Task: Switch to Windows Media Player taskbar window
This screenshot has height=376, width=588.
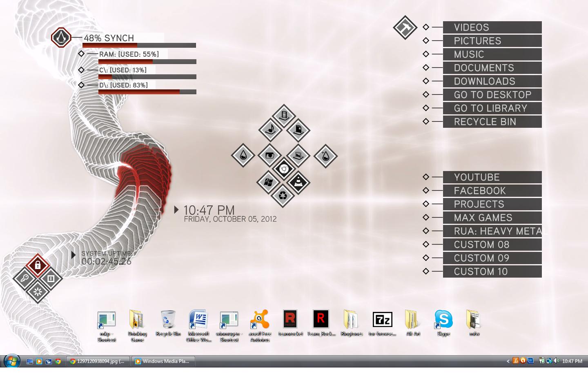Action: click(x=163, y=361)
